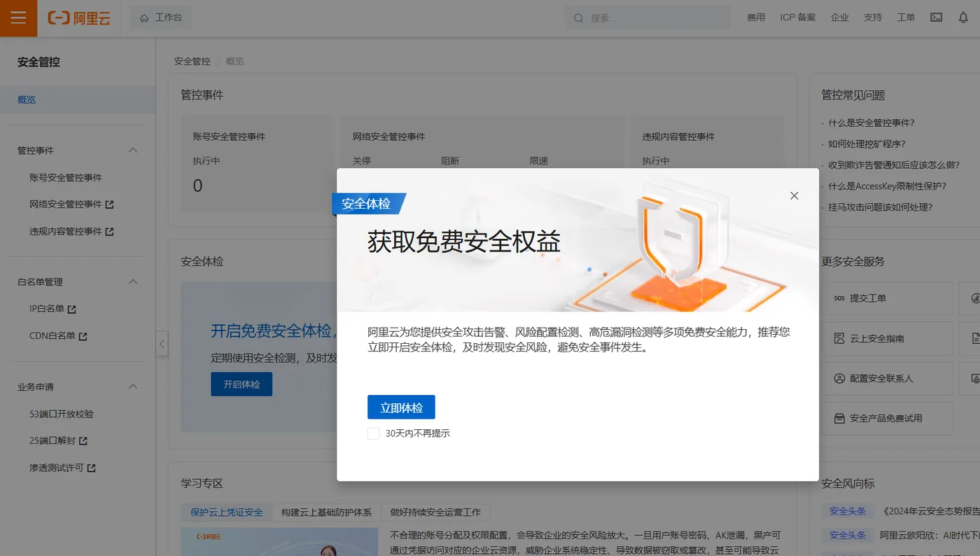Open the 渗透测试许可 sidebar link
The width and height of the screenshot is (980, 556).
coord(62,468)
